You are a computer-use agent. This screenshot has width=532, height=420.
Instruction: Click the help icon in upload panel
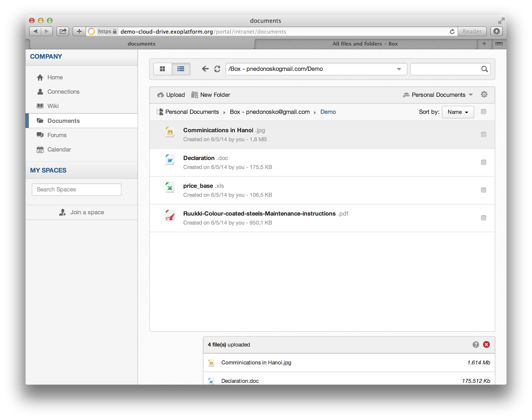coord(476,345)
